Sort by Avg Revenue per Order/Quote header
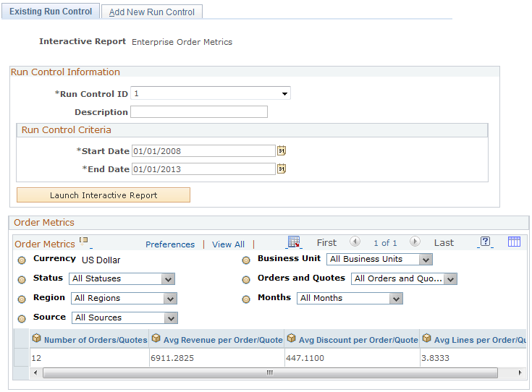This screenshot has width=532, height=392. (x=223, y=340)
